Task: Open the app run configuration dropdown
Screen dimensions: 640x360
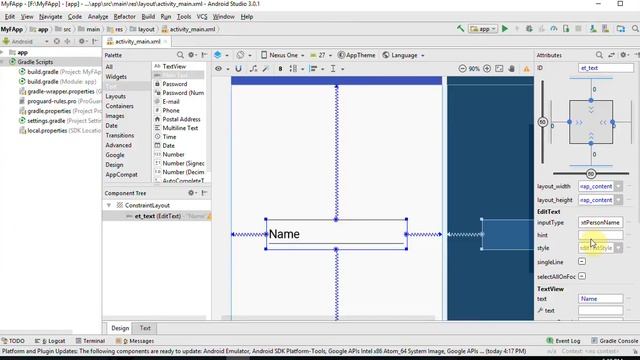Action: pyautogui.click(x=483, y=29)
